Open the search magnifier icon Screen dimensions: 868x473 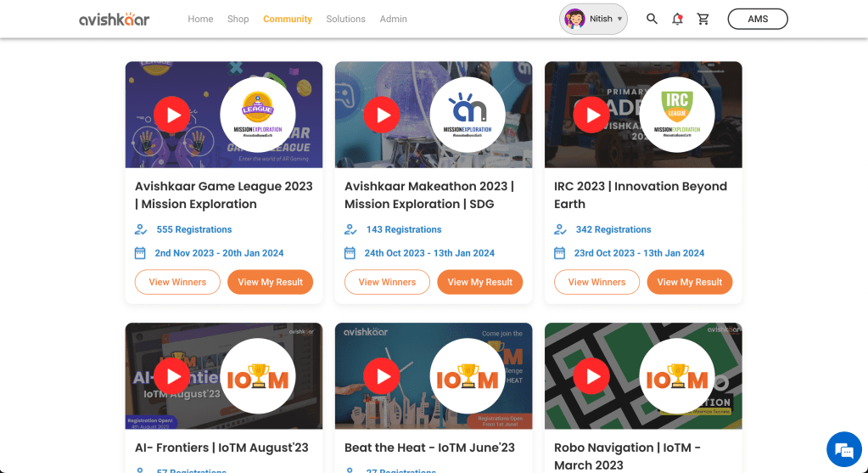click(x=652, y=19)
